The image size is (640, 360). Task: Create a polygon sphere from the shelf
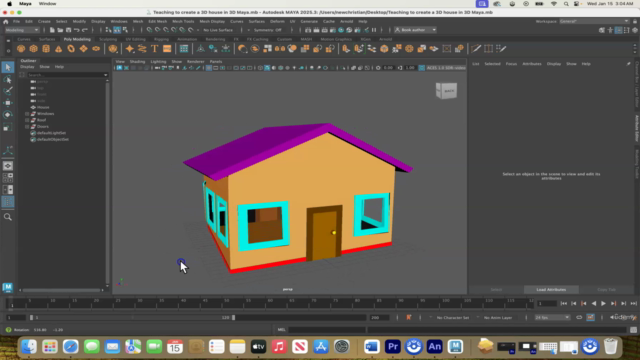pos(21,49)
